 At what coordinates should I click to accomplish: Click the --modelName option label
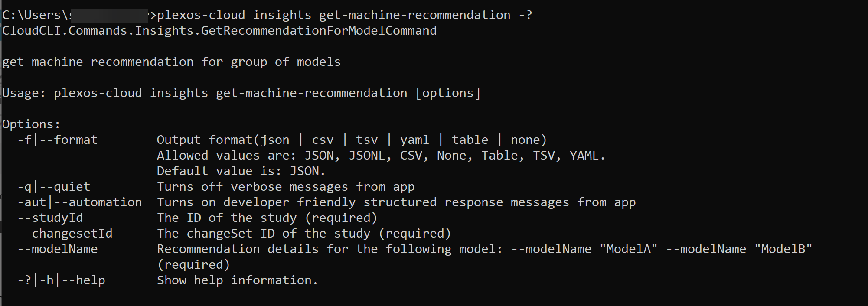(57, 249)
